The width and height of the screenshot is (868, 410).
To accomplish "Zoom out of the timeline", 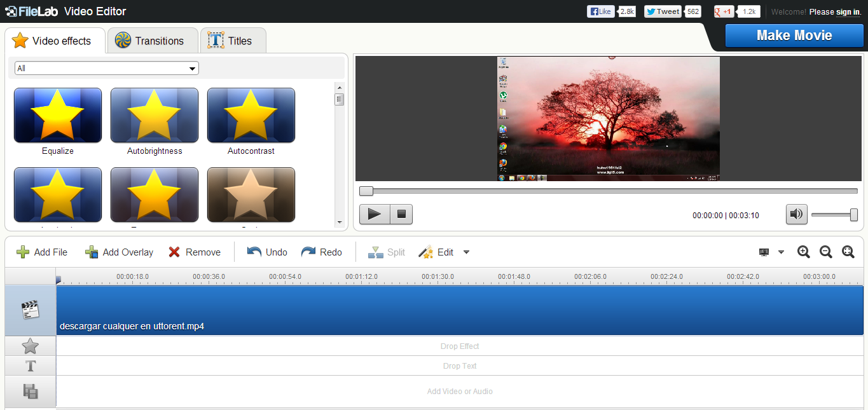I will (x=825, y=252).
